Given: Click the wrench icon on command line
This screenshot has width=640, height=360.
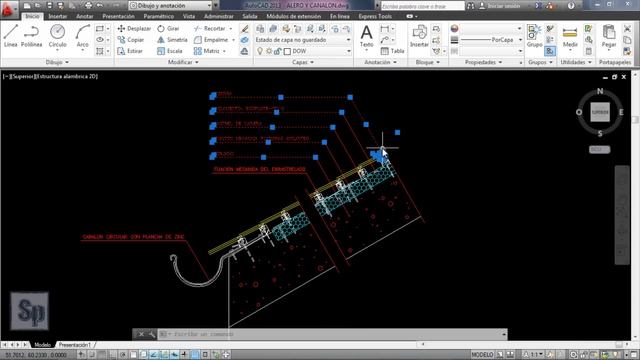Looking at the screenshot, I should (152, 334).
